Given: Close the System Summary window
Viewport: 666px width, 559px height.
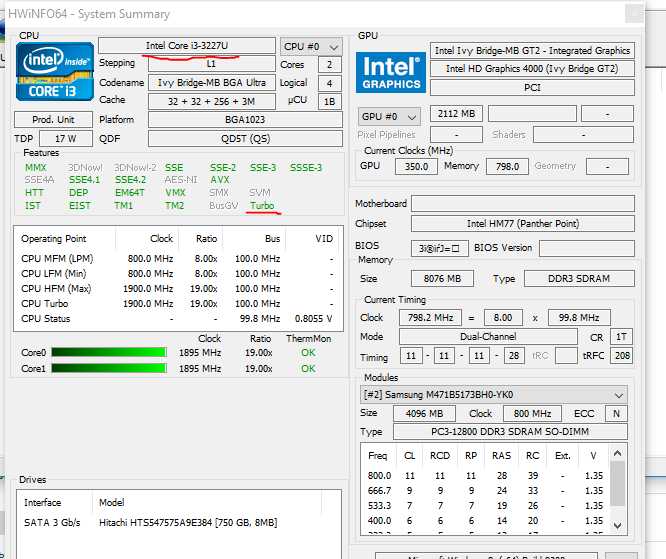Looking at the screenshot, I should click(x=634, y=14).
